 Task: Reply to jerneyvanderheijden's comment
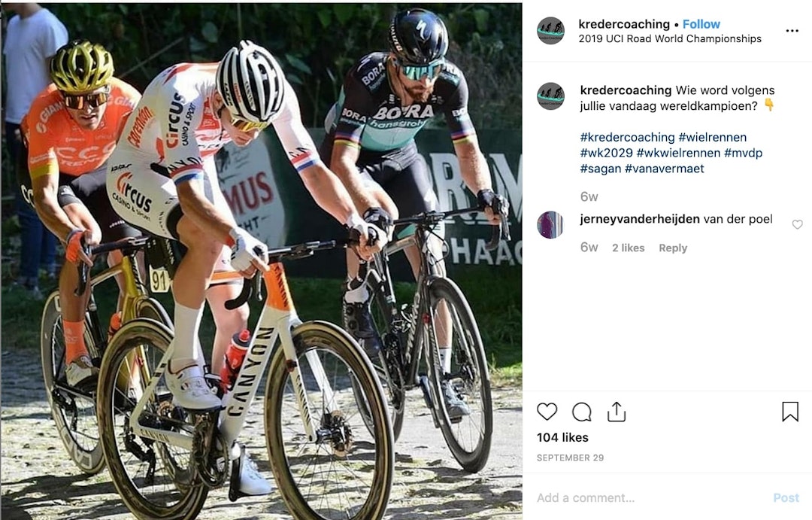(673, 248)
